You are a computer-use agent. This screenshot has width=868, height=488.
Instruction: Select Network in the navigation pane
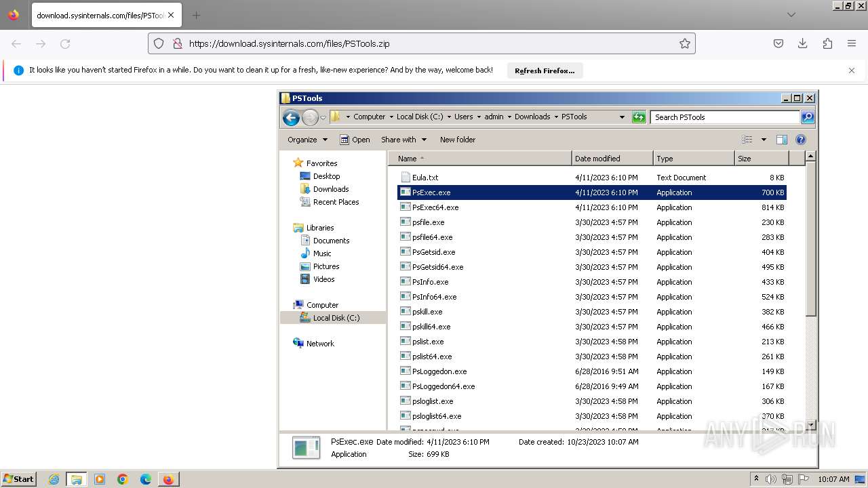click(320, 344)
